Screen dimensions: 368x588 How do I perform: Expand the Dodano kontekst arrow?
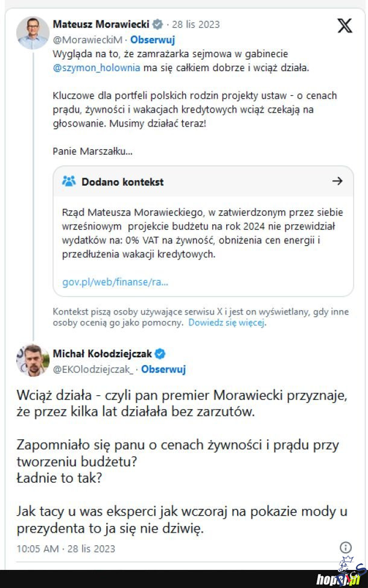[x=337, y=181]
